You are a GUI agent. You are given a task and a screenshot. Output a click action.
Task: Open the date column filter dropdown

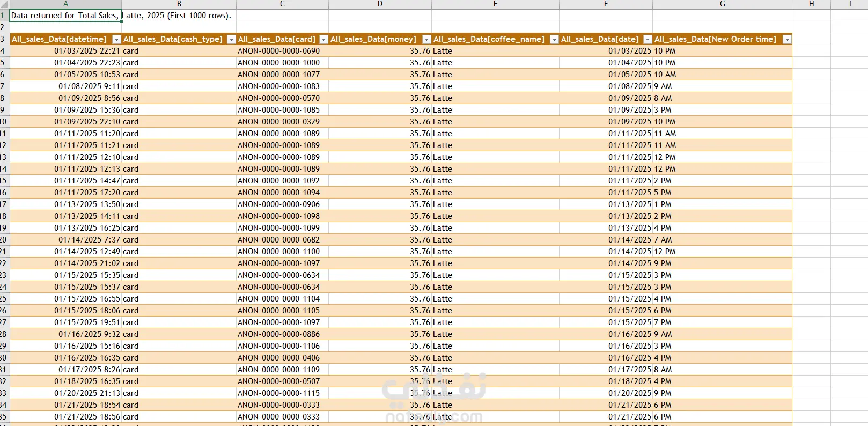[x=648, y=39]
